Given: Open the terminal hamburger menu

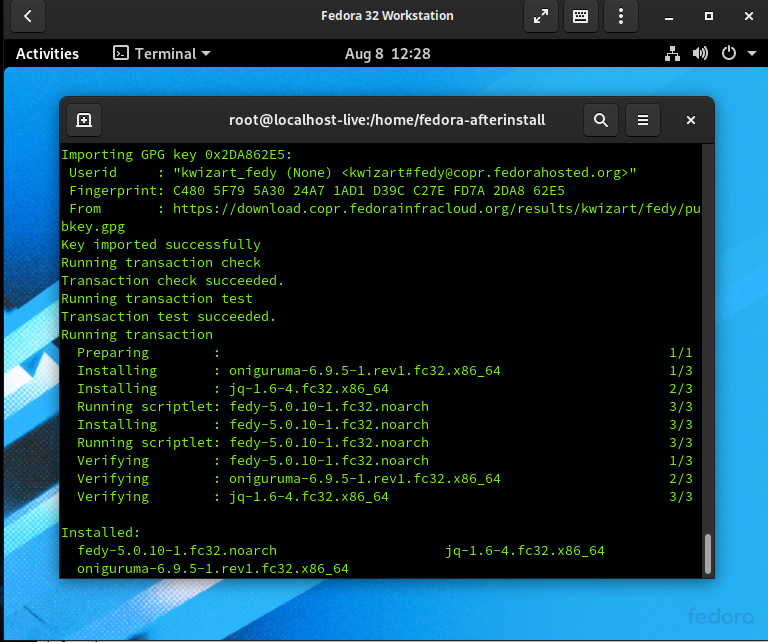Looking at the screenshot, I should click(x=643, y=120).
